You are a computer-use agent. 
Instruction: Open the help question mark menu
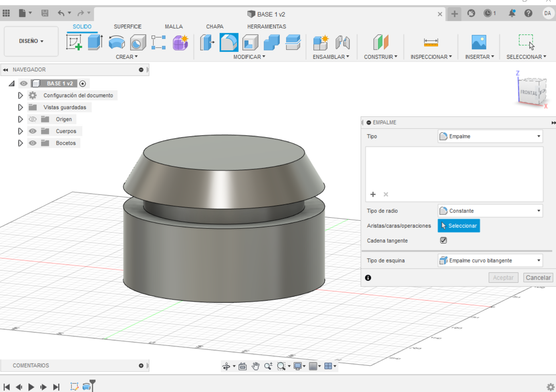click(x=528, y=13)
